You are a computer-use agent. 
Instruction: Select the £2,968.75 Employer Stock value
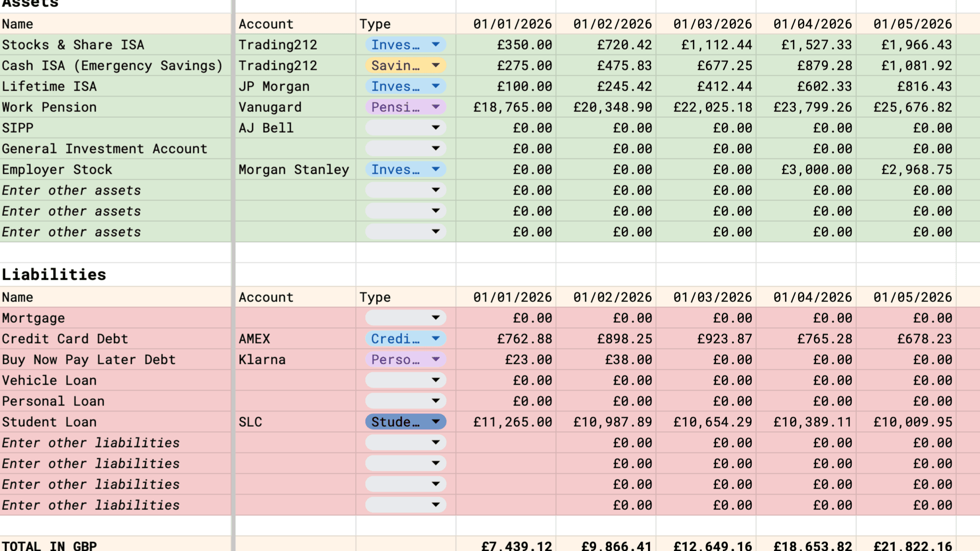[x=906, y=169]
